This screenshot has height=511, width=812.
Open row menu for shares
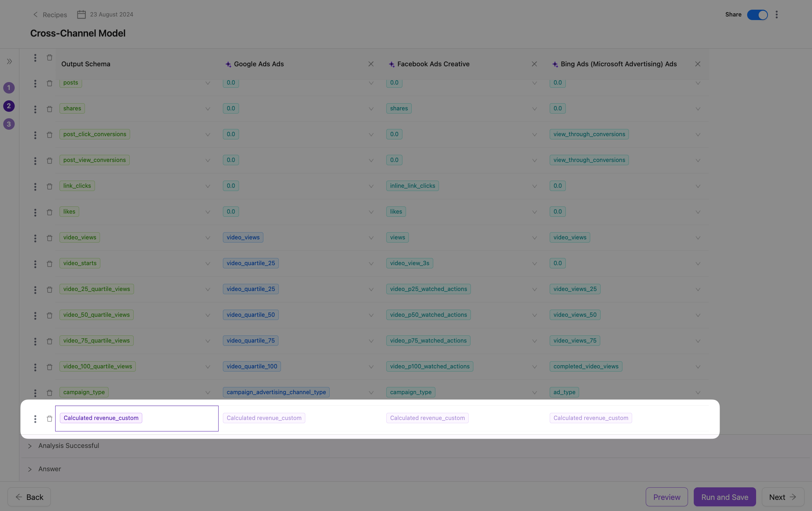(x=35, y=109)
